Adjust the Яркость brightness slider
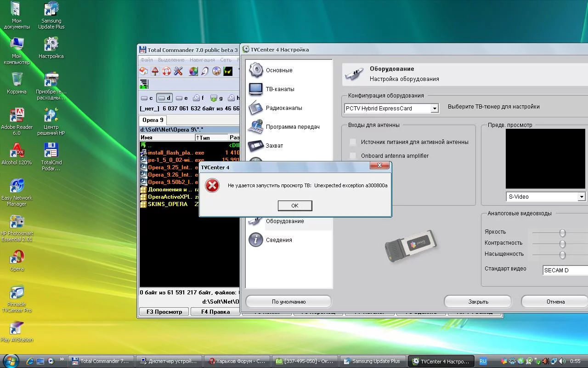 click(x=562, y=233)
